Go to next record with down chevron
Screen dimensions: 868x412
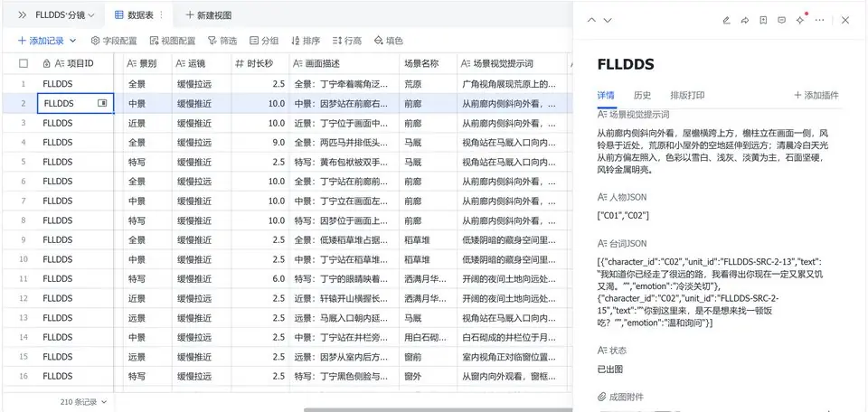point(608,20)
